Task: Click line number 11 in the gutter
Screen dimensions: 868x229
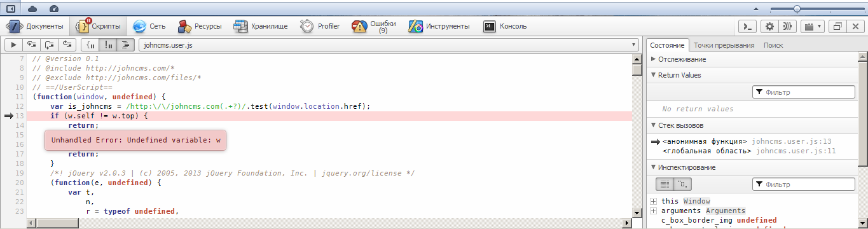Action: 19,97
